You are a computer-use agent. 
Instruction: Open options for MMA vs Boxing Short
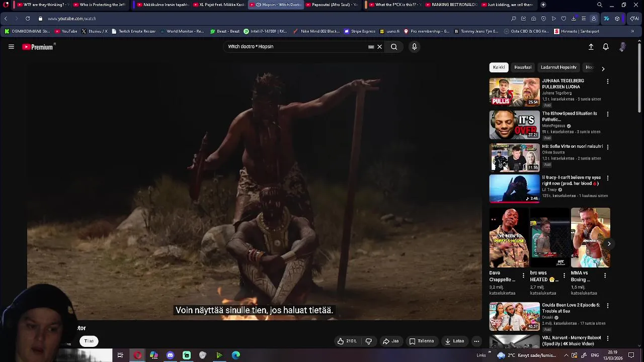(605, 276)
